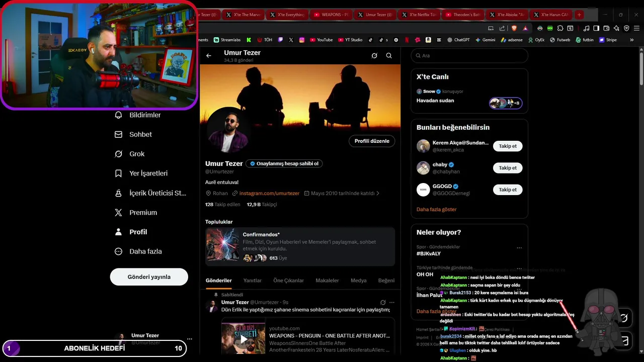Click the Grok icon in the profile header
The height and width of the screenshot is (362, 644).
pyautogui.click(x=374, y=56)
